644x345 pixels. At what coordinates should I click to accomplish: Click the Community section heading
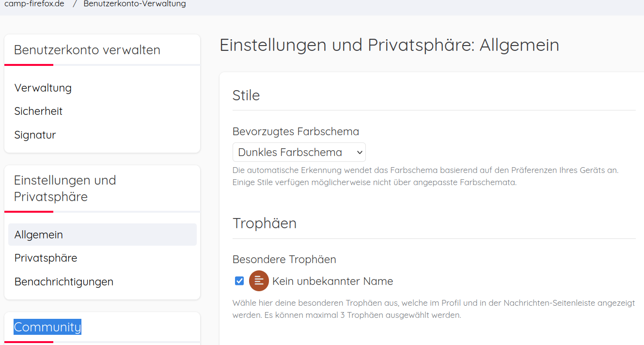pyautogui.click(x=47, y=327)
